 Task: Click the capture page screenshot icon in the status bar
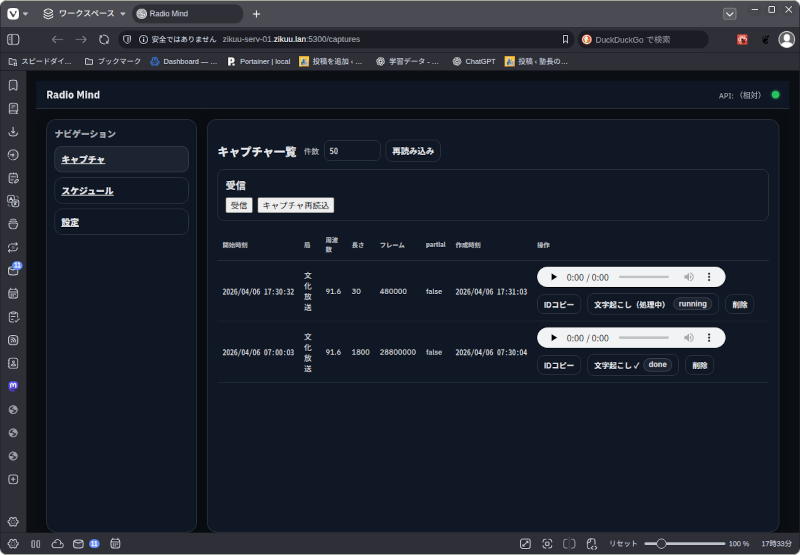pos(547,543)
